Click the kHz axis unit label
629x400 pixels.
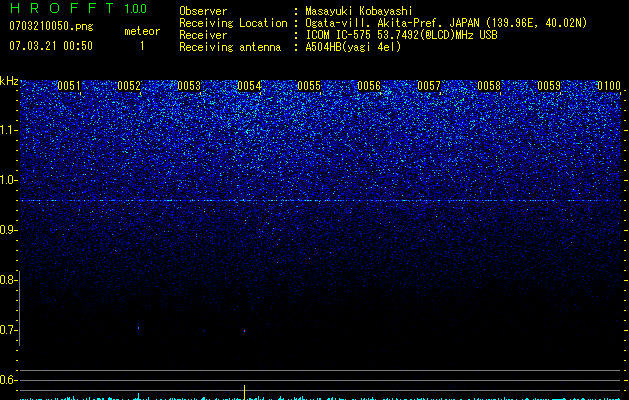tap(9, 81)
